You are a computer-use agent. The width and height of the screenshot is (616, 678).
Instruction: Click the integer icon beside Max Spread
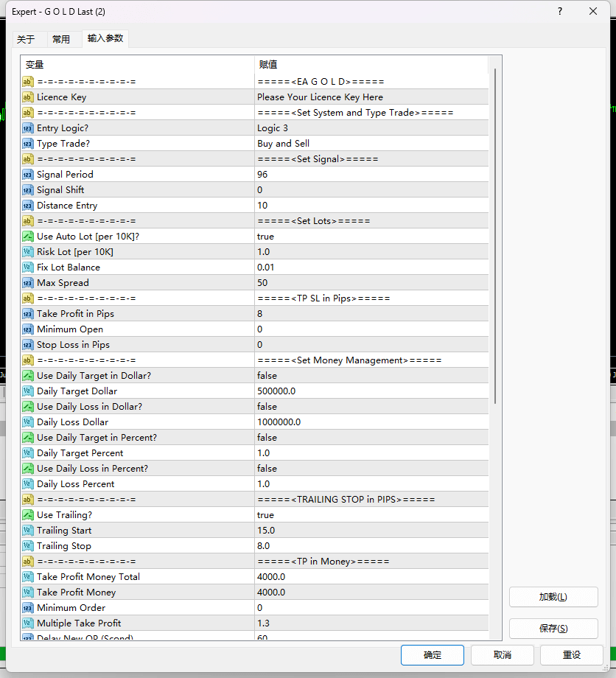(x=28, y=283)
